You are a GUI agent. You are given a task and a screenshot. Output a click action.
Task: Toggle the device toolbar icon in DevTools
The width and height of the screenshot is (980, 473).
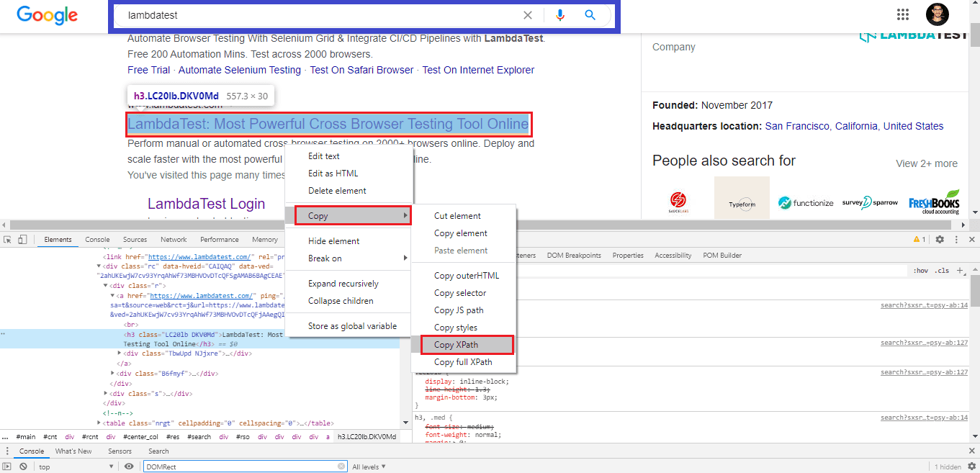tap(22, 240)
